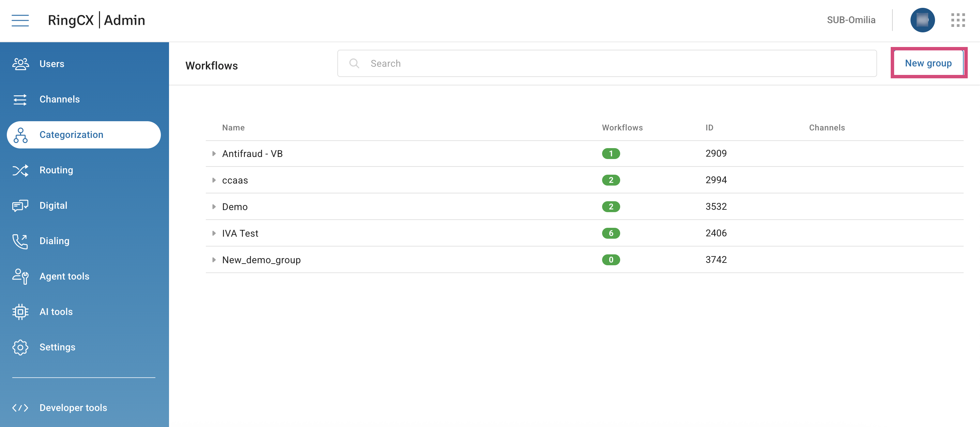Open the apps grid icon
The width and height of the screenshot is (980, 427).
click(958, 20)
